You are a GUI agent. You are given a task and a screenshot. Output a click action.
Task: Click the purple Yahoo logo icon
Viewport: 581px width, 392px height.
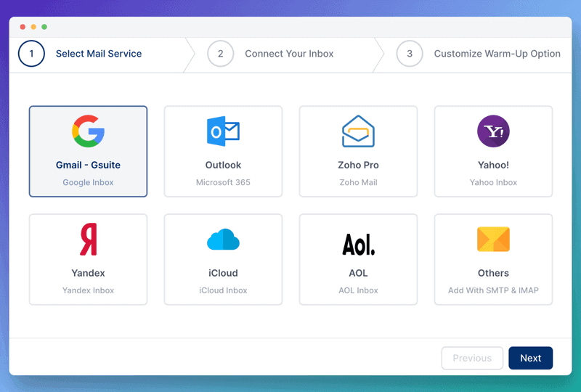click(x=493, y=131)
